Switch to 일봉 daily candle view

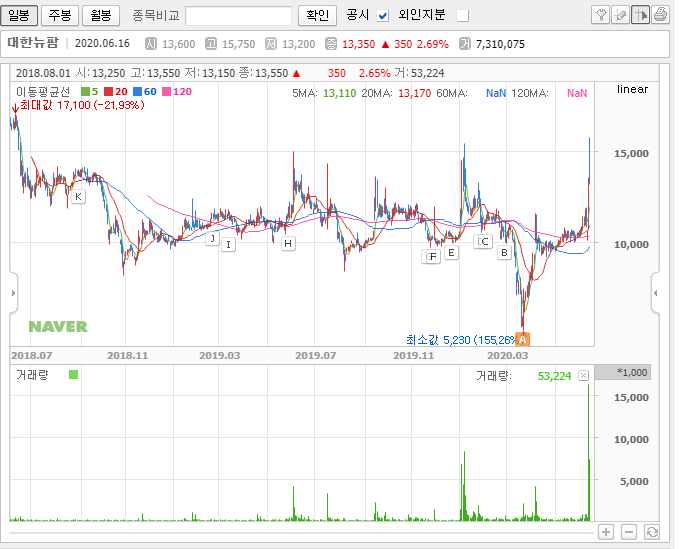[19, 15]
